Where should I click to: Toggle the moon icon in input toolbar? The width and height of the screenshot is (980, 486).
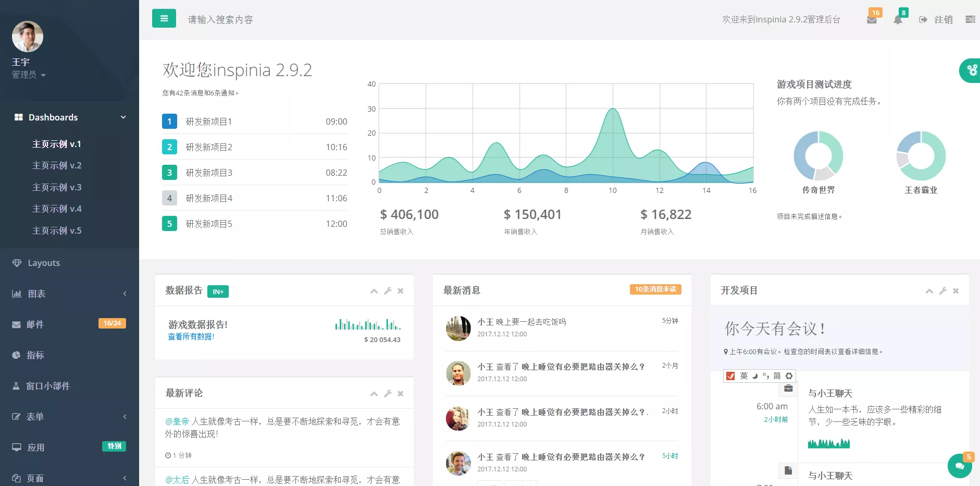(x=755, y=376)
